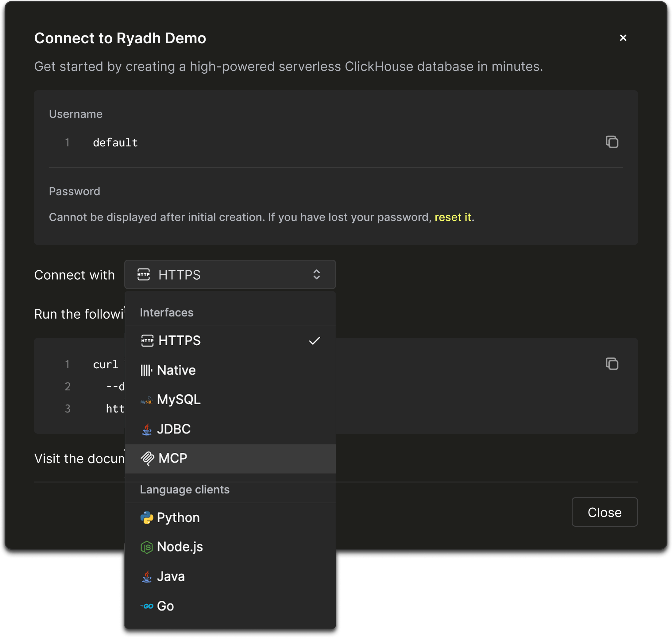The height and width of the screenshot is (639, 672).
Task: Select Java under Language clients
Action: (x=230, y=576)
